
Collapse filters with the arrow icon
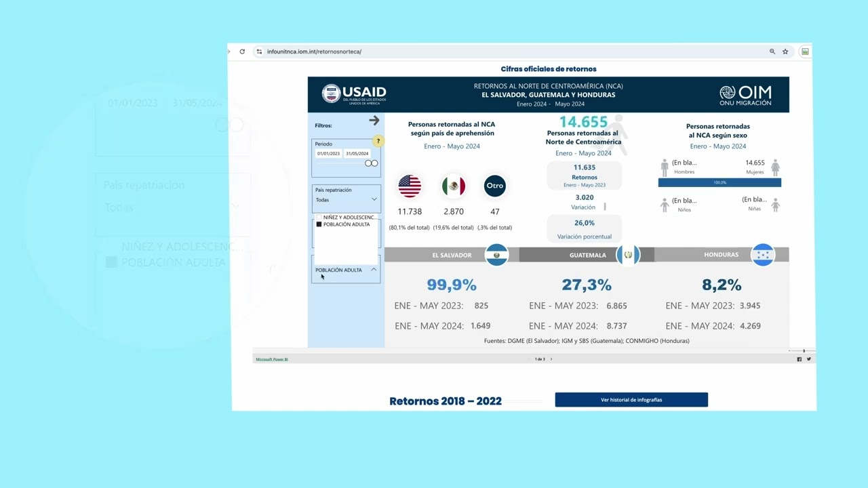pos(374,121)
